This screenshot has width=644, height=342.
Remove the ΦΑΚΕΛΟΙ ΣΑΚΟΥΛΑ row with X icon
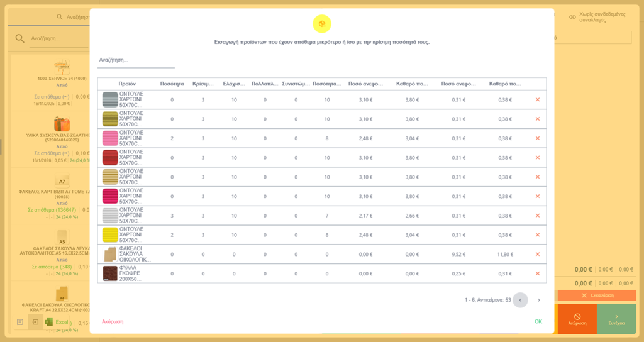coord(537,254)
